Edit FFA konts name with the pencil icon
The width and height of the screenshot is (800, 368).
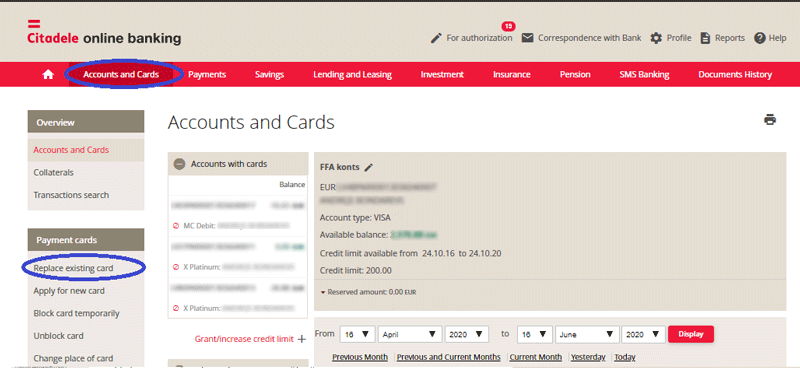pyautogui.click(x=369, y=167)
